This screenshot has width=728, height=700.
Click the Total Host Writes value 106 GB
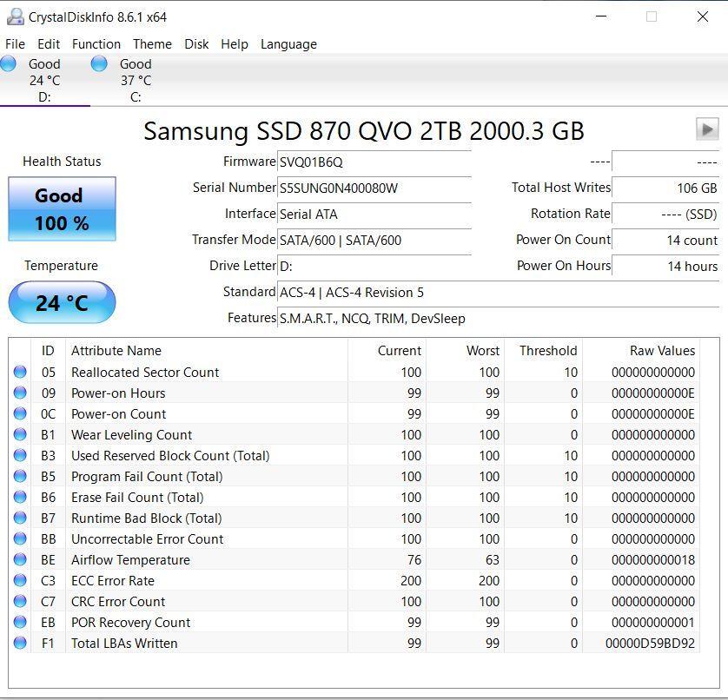point(665,188)
